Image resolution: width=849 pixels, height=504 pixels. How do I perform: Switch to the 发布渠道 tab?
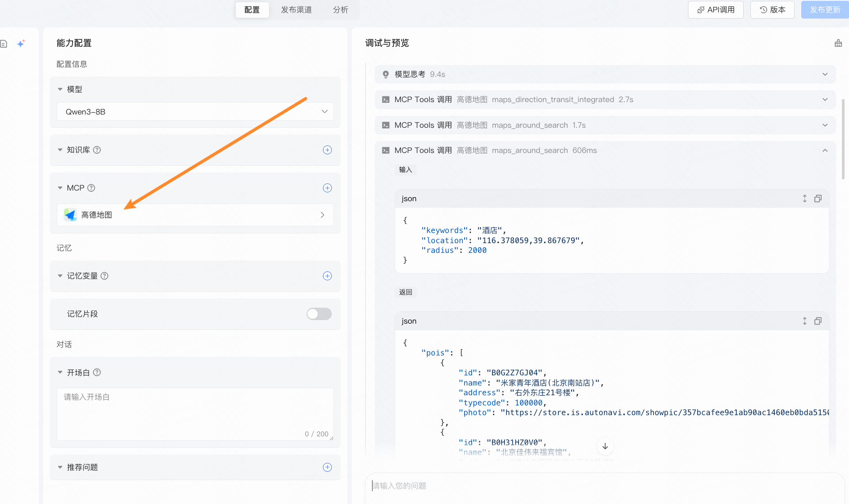coord(296,10)
